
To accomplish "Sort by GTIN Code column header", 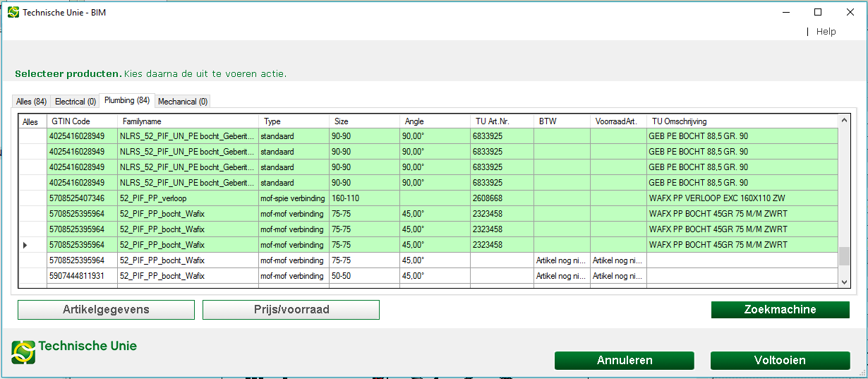I will click(82, 121).
